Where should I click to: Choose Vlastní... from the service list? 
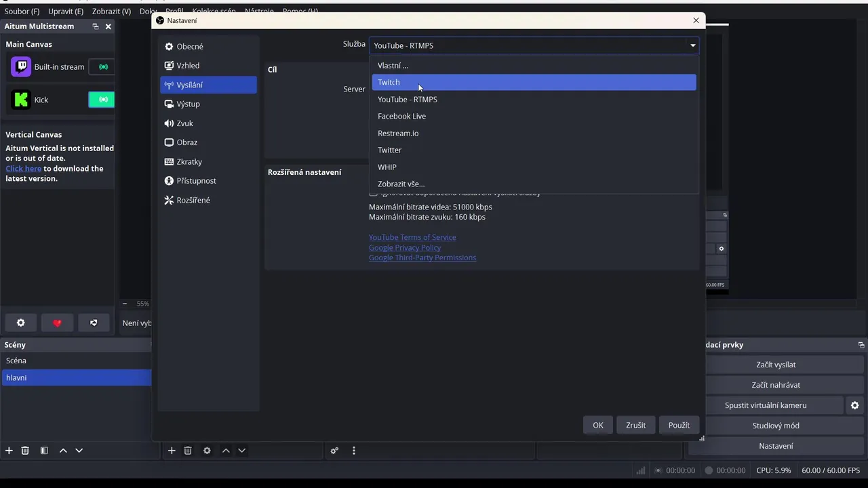[534, 66]
